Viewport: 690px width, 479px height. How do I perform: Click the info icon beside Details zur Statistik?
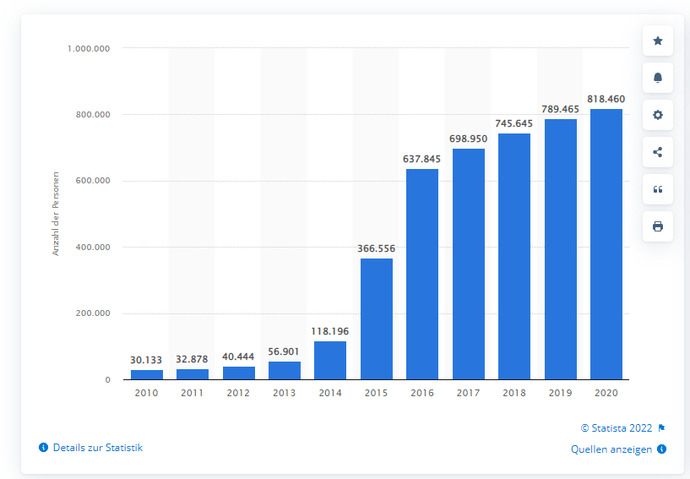(43, 448)
